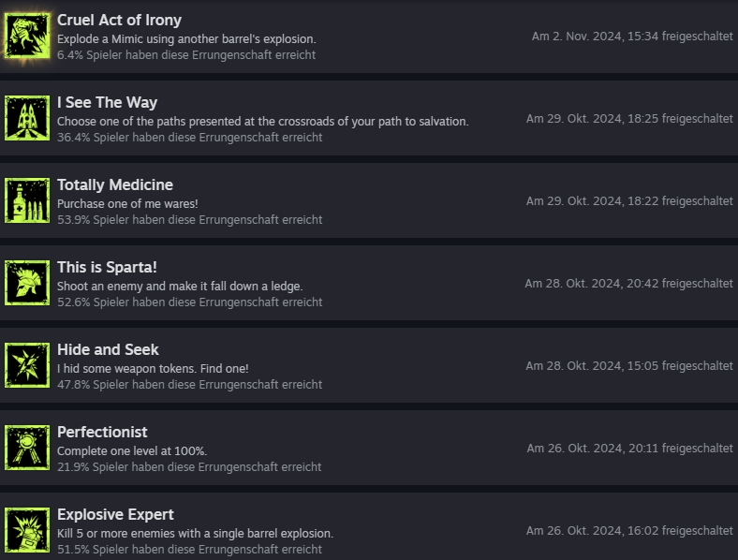Viewport: 738px width, 560px height.
Task: Select the Explosive Expert barrel icon
Action: pos(27,530)
